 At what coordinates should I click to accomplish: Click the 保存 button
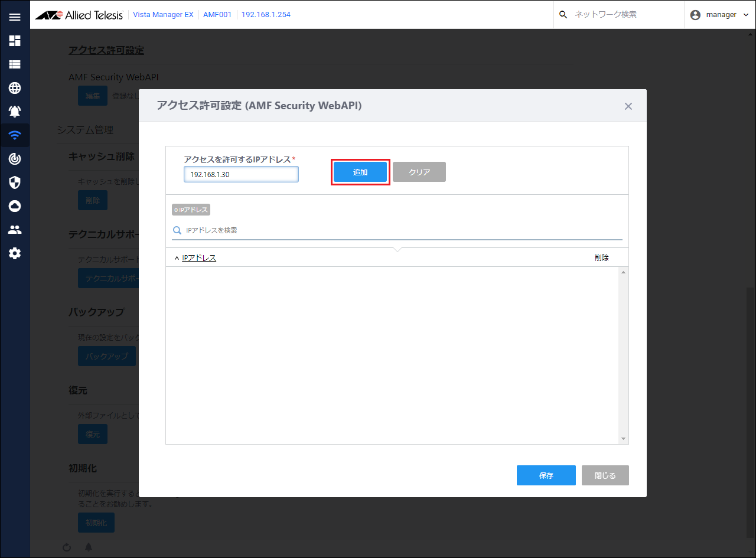point(546,475)
